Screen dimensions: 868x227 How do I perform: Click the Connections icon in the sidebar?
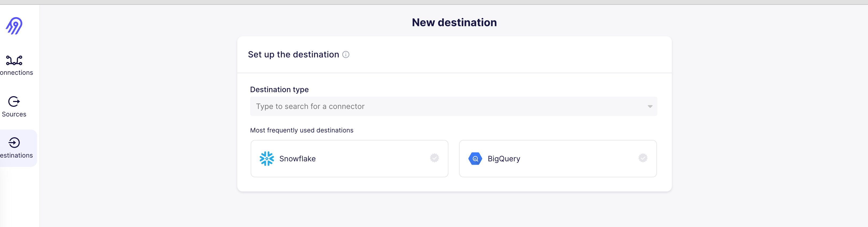[14, 61]
